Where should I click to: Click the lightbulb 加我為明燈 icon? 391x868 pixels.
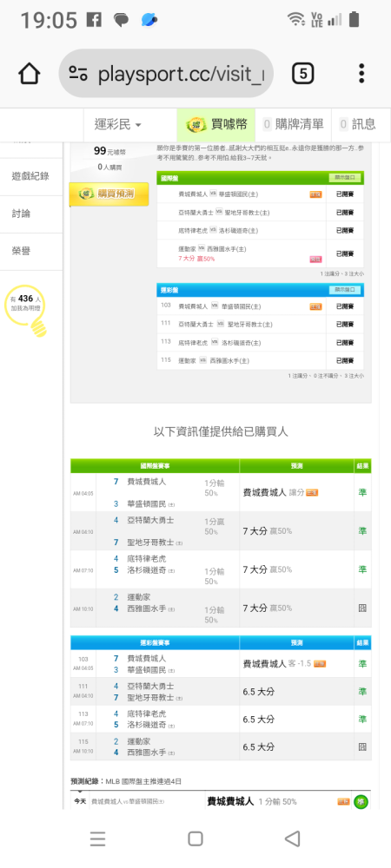click(x=26, y=310)
